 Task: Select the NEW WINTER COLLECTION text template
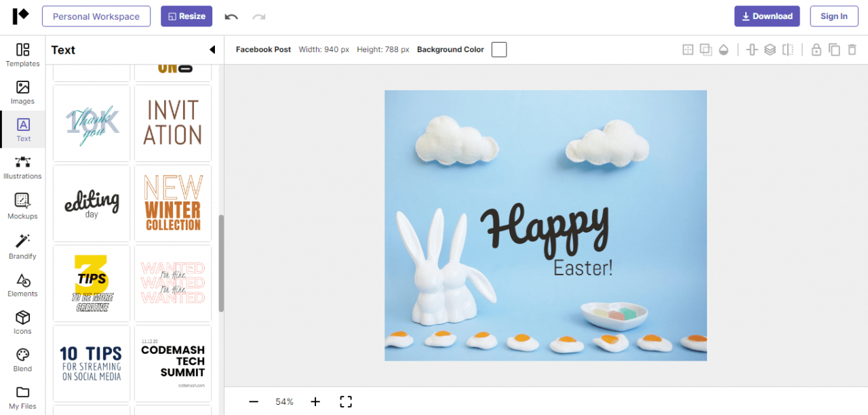[x=173, y=203]
